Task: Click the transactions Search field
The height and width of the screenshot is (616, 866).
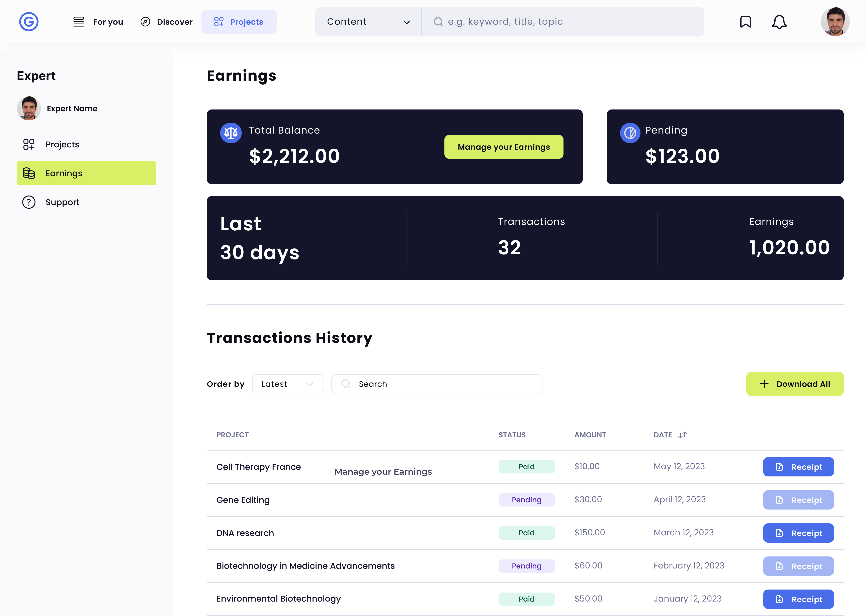Action: [437, 384]
